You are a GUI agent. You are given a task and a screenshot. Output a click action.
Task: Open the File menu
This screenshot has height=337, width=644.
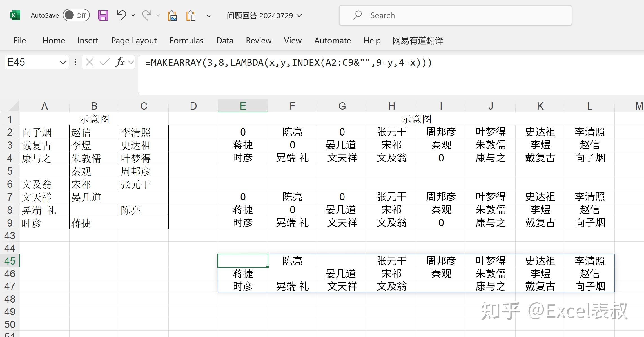click(x=20, y=41)
